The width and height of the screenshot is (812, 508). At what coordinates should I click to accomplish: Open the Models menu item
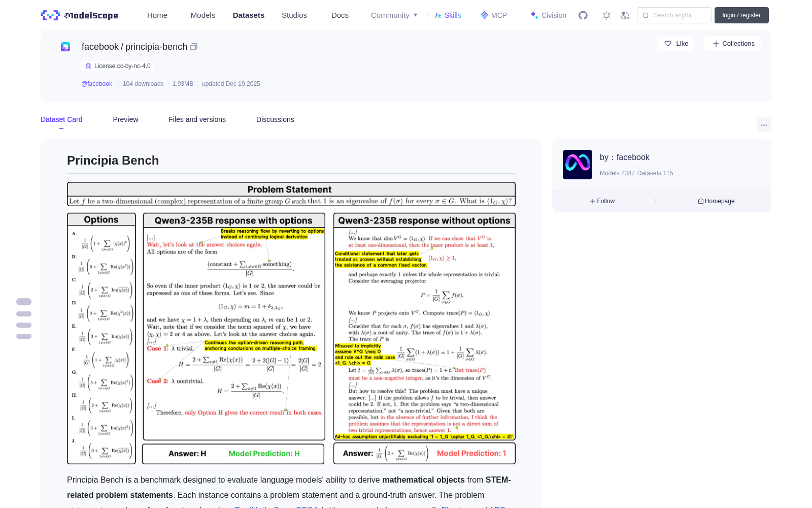pos(203,15)
